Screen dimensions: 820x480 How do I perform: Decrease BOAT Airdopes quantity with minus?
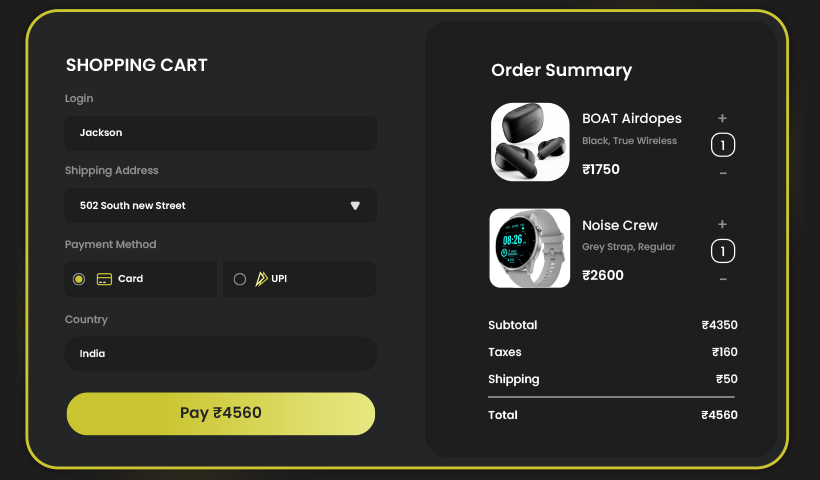click(723, 173)
